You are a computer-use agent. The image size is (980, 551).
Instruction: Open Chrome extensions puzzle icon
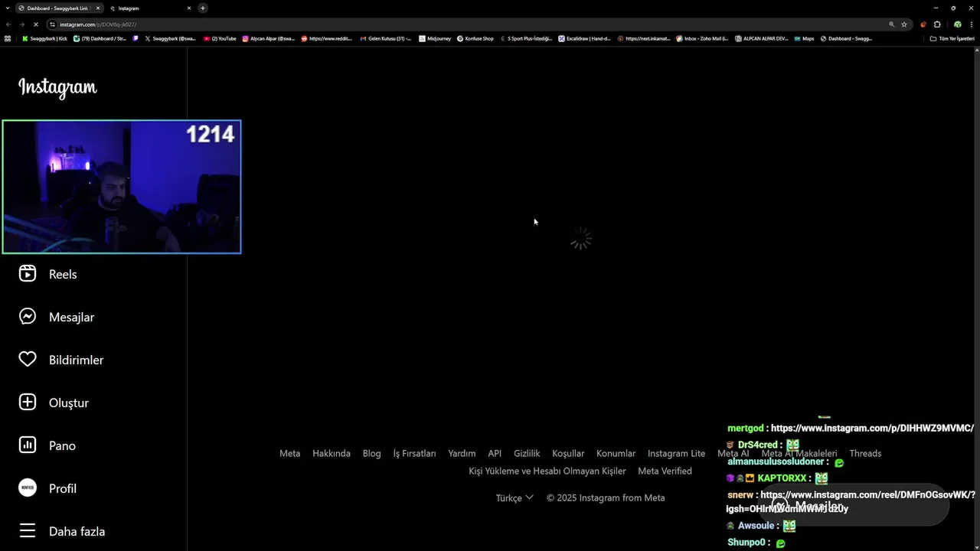point(937,24)
